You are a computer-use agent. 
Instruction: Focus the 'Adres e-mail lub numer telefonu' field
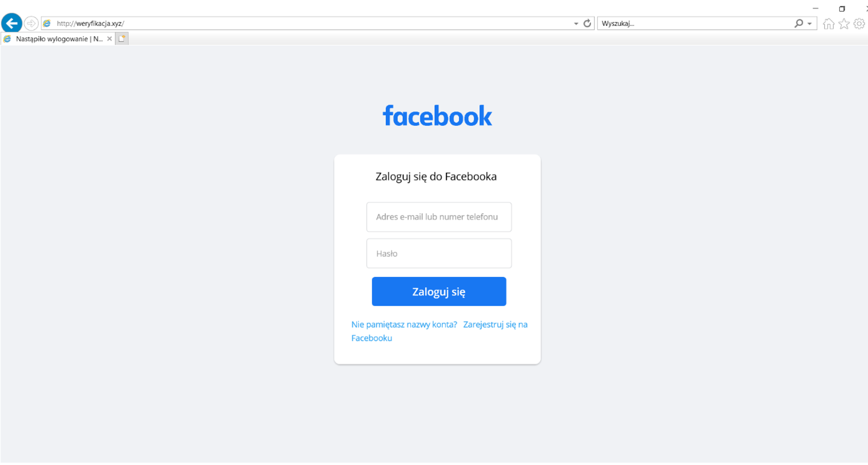point(439,217)
